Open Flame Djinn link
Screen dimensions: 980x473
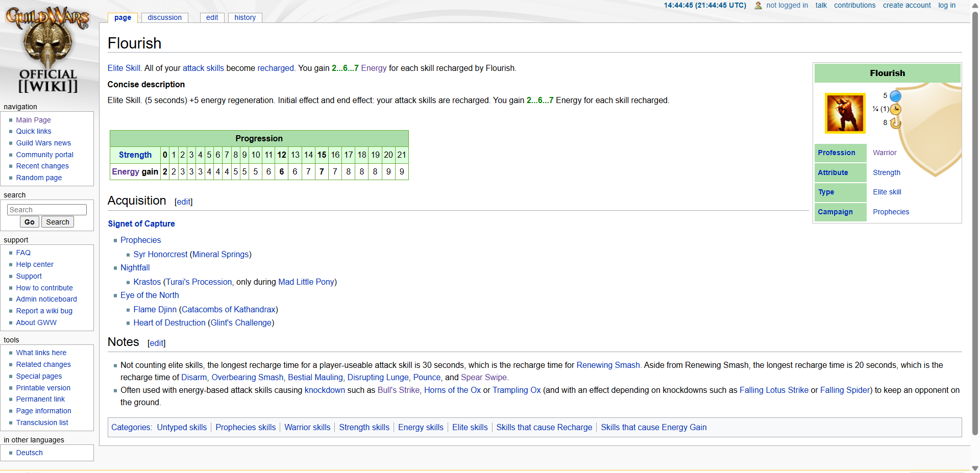coord(155,309)
